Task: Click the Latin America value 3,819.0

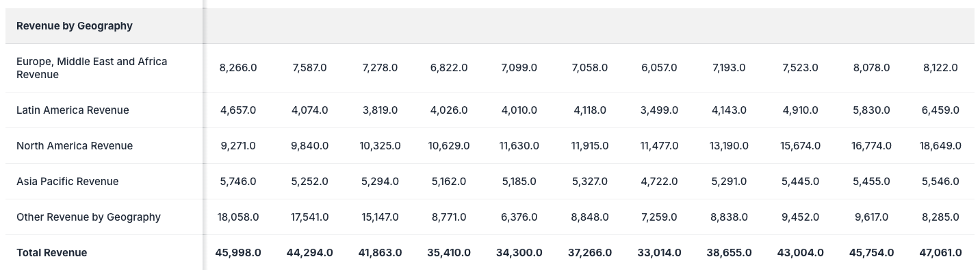Action: tap(380, 110)
